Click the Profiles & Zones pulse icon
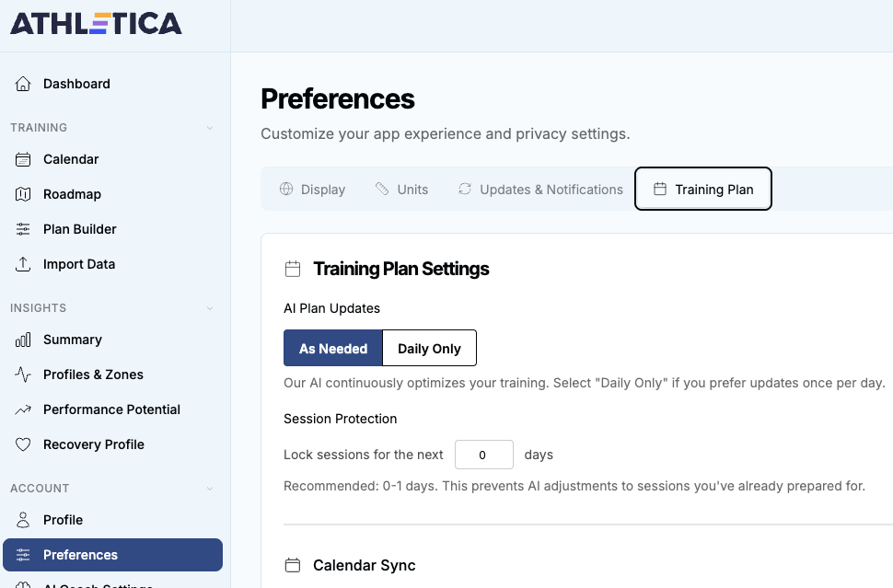This screenshot has width=893, height=588. pos(24,375)
